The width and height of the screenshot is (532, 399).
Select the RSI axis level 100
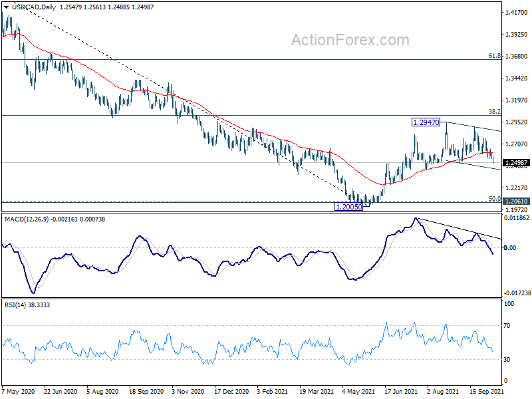(509, 304)
